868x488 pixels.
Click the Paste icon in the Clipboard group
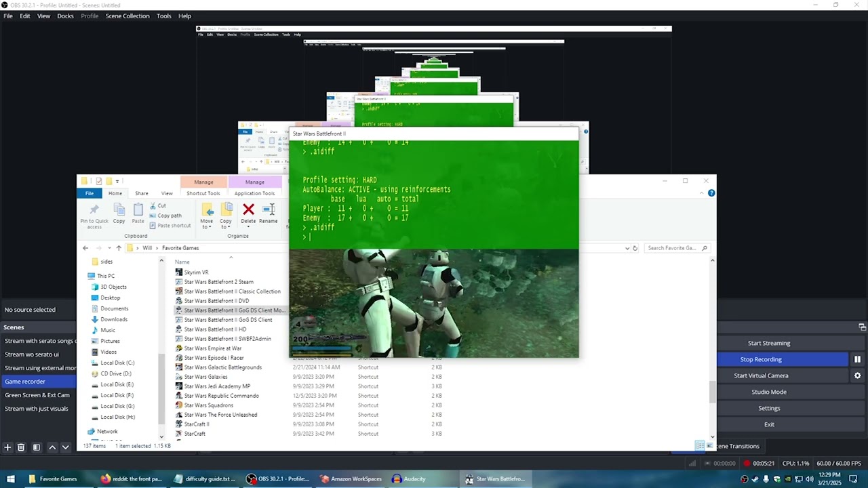coord(138,210)
